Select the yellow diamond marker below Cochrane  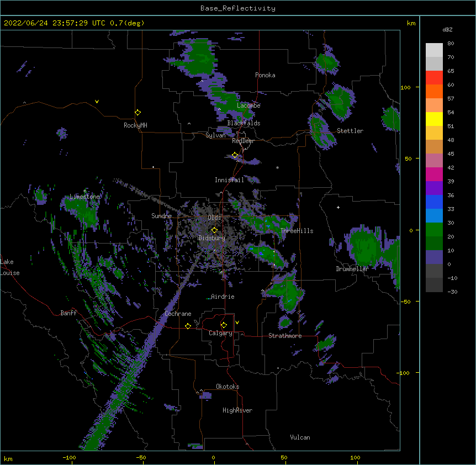(x=188, y=326)
